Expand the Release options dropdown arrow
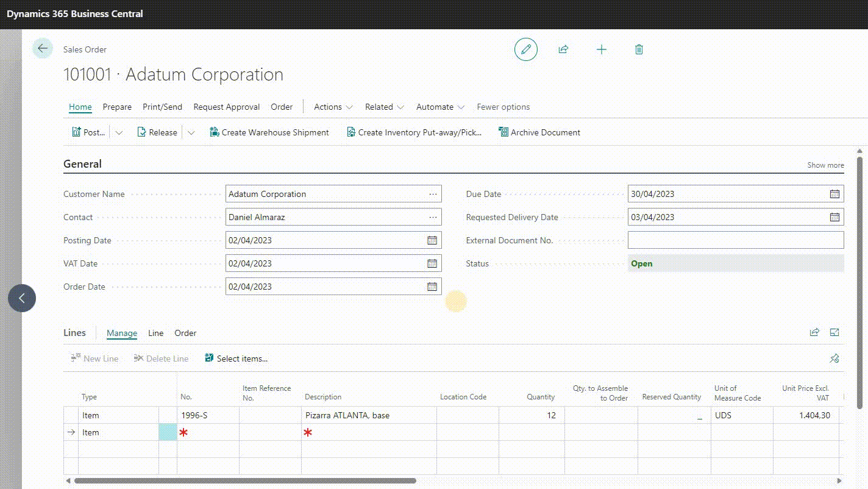The height and width of the screenshot is (489, 868). 191,132
